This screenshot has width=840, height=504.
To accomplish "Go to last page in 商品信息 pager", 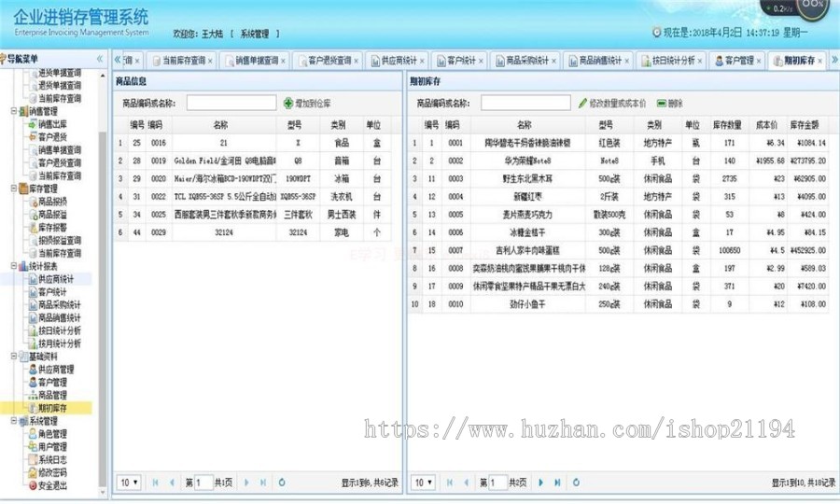I will [x=263, y=483].
